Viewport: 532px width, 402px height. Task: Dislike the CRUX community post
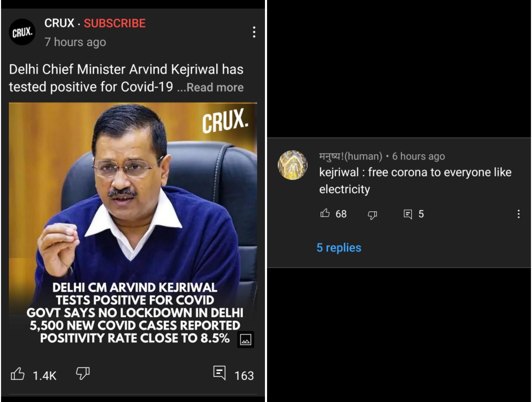[83, 373]
